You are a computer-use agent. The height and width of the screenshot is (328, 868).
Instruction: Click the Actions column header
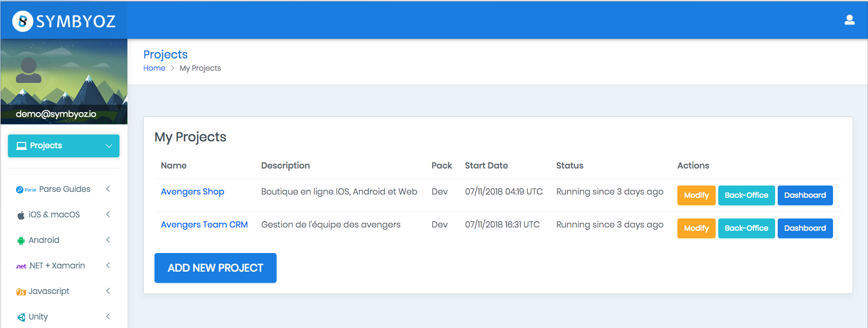693,165
